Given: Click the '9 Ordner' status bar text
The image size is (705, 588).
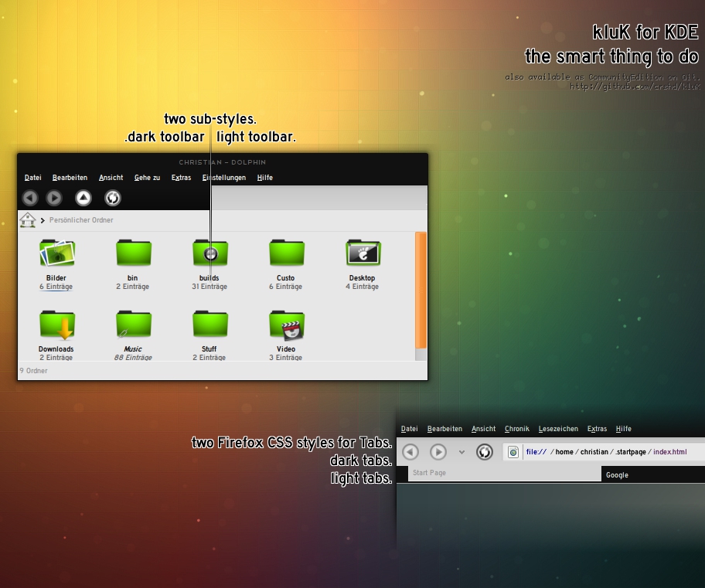Looking at the screenshot, I should tap(34, 371).
